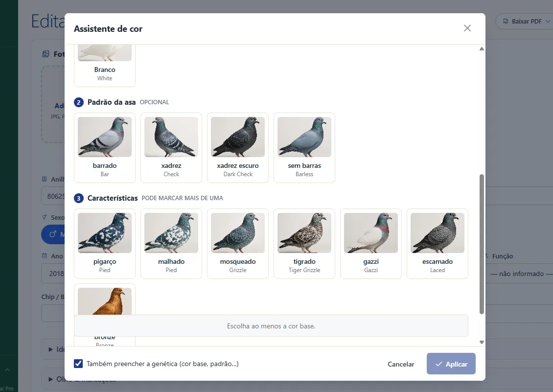Click the Assistente de cor title
This screenshot has width=553, height=392.
pyautogui.click(x=108, y=29)
